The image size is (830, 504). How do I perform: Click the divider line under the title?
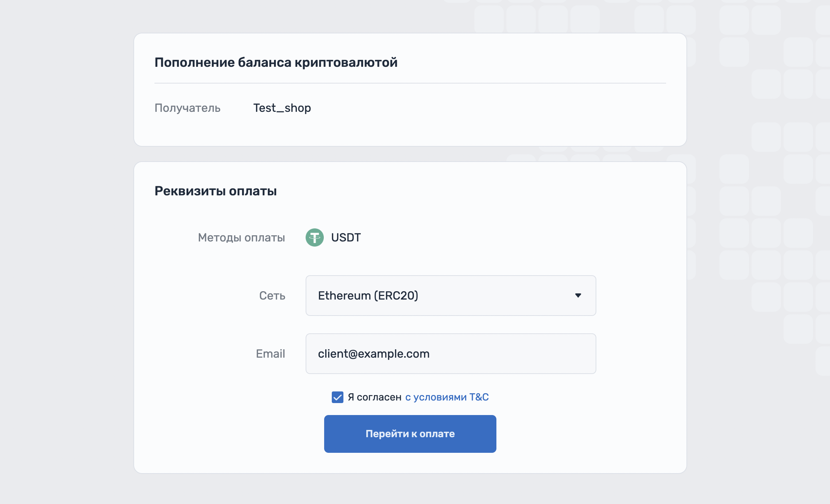pos(410,83)
